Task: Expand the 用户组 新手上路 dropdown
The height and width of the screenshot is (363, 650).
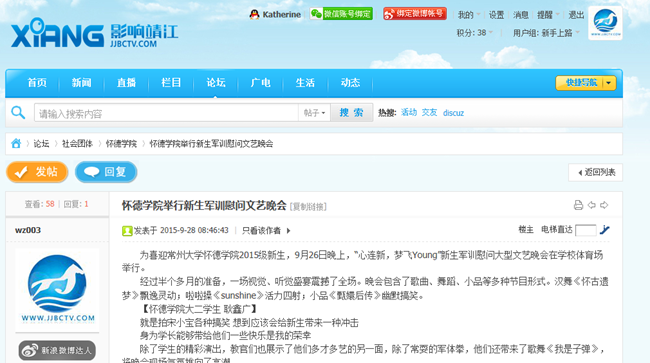Action: pyautogui.click(x=546, y=33)
